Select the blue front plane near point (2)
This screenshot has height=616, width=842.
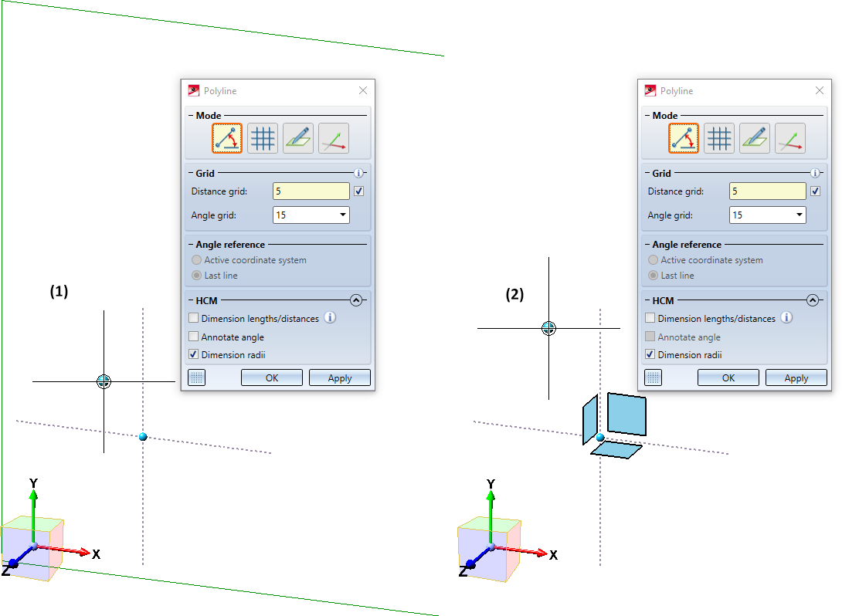(626, 414)
